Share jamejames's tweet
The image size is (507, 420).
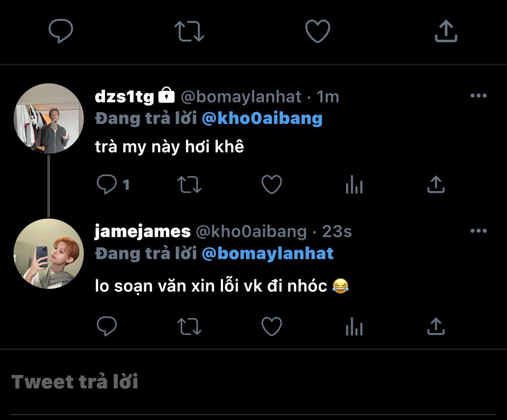[x=436, y=326]
